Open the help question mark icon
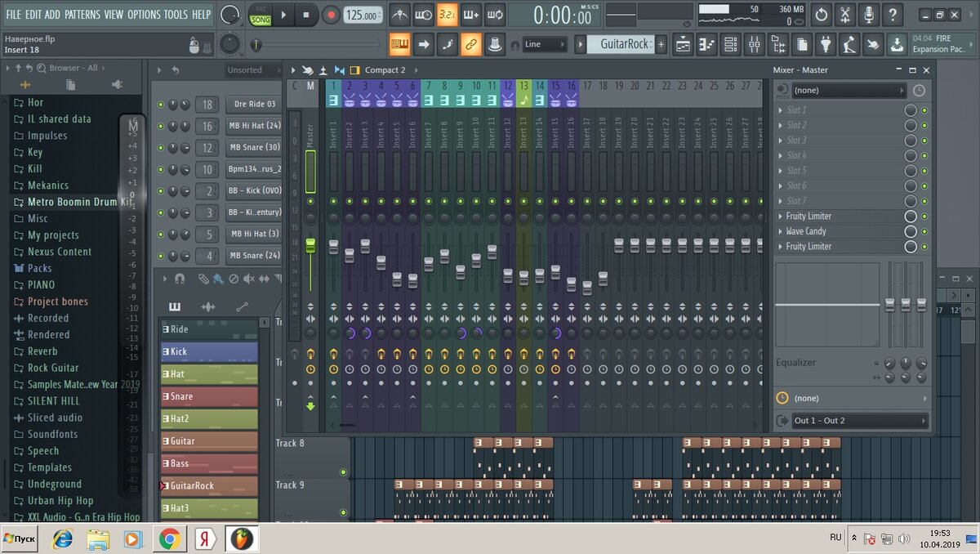Screen dimensions: 980x554 [893, 14]
